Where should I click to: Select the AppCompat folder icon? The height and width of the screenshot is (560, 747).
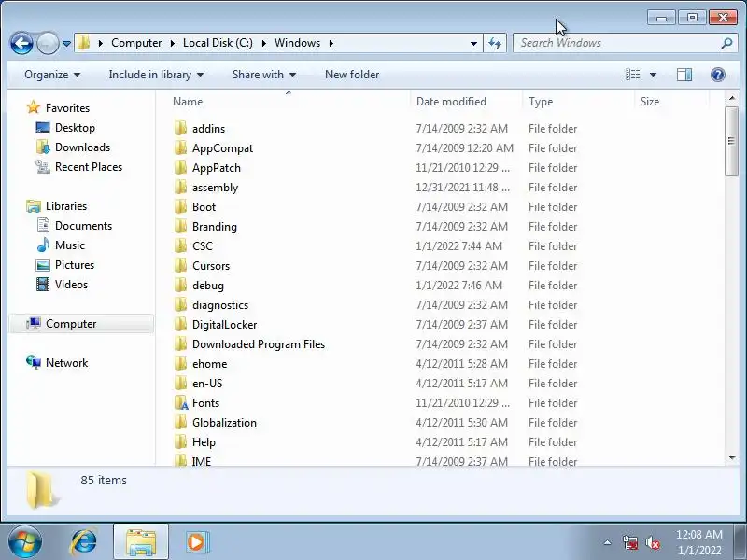tap(181, 147)
